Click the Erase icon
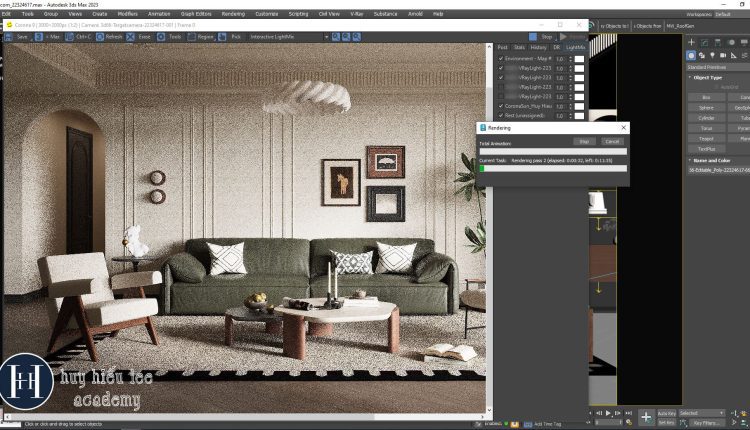 coord(131,37)
